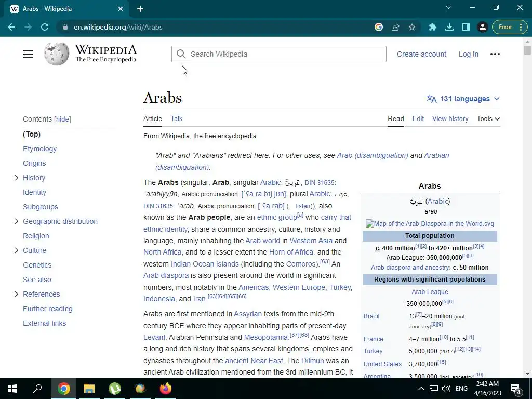
Task: Jump to Genetics in contents
Action: (x=37, y=265)
